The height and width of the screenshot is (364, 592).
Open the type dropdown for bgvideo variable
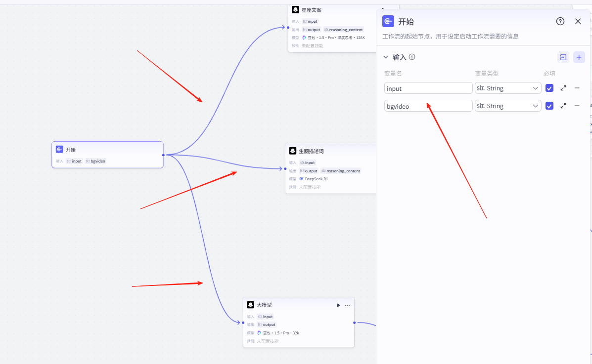[507, 106]
